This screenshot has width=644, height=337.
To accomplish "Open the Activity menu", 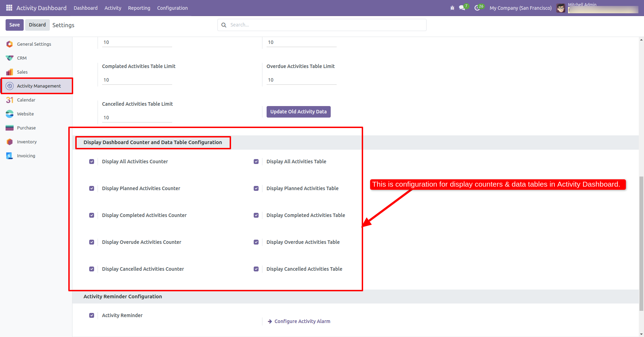I will click(x=113, y=8).
